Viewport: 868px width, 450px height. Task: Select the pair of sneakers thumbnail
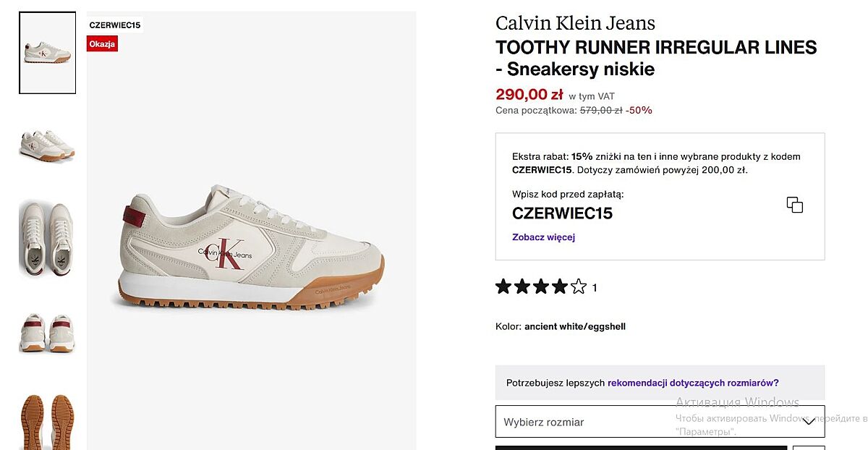[x=47, y=146]
